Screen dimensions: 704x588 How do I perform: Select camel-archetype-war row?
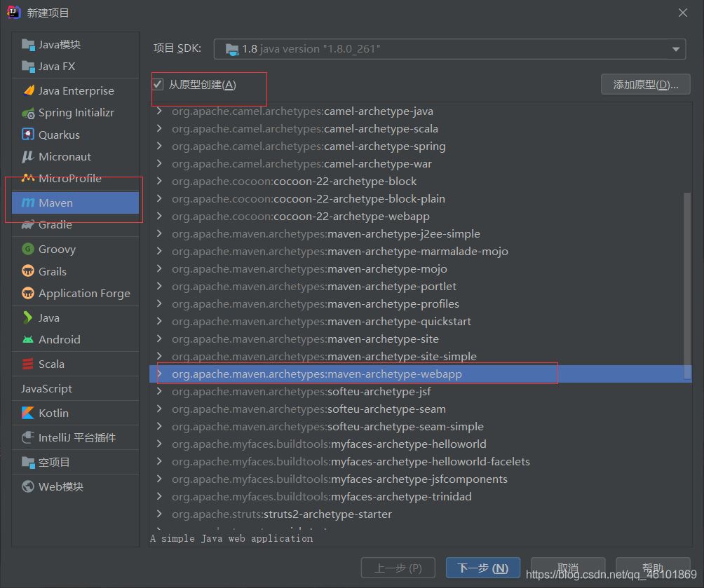click(x=420, y=163)
